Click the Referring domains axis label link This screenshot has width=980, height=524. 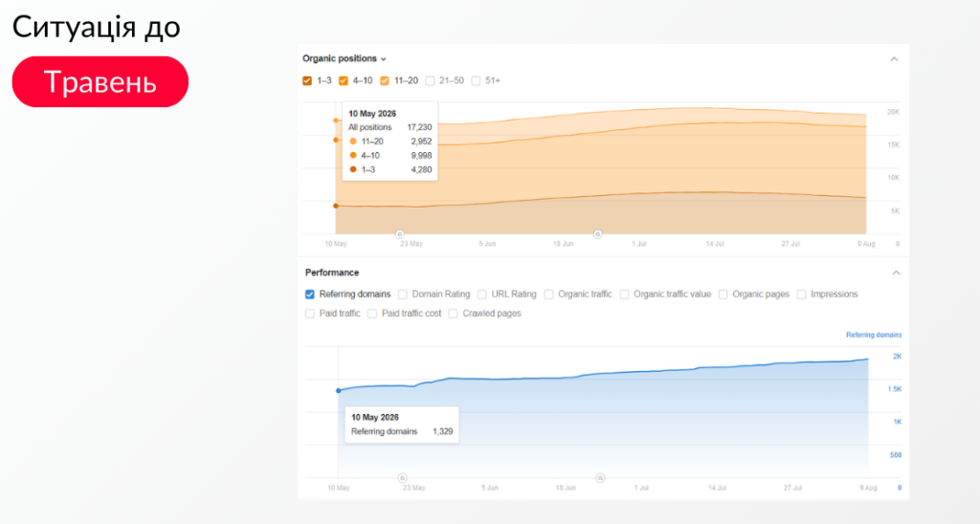(x=874, y=336)
